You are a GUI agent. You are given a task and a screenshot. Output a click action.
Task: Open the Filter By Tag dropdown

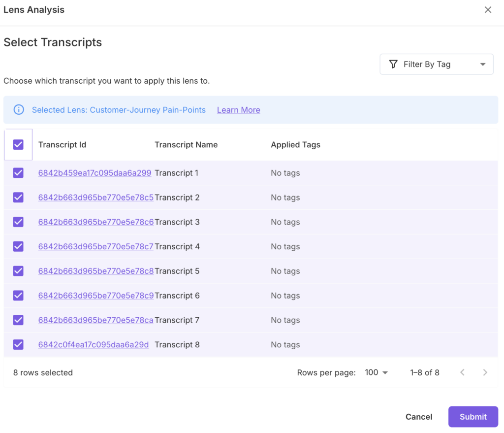[436, 65]
